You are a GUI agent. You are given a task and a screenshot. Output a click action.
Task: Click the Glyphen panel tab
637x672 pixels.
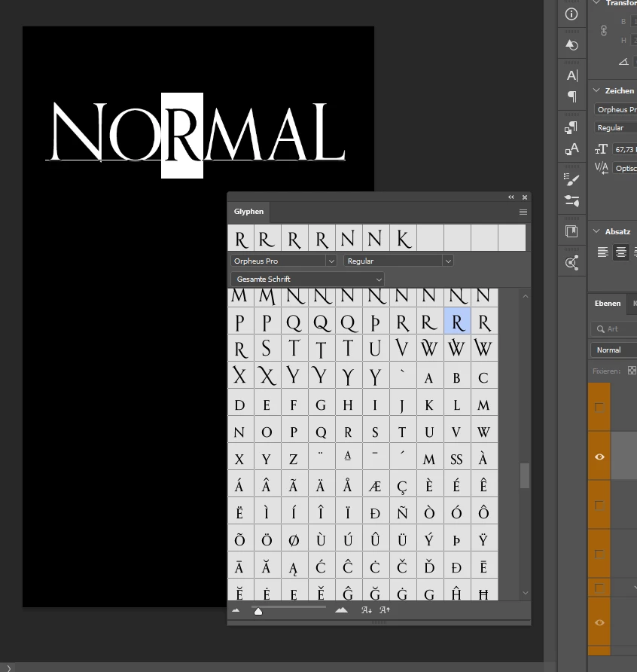pos(248,212)
